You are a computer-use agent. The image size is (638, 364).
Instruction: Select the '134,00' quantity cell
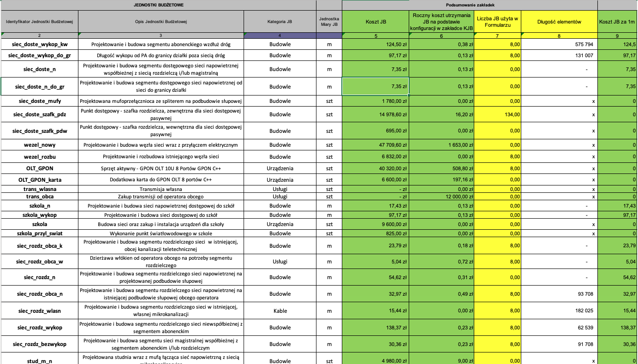[498, 114]
